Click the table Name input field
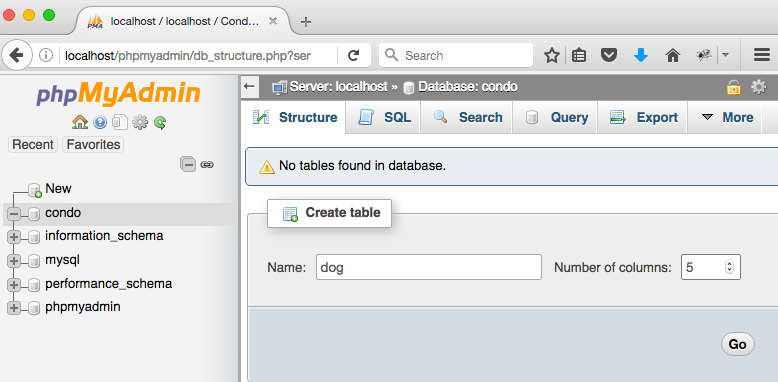Screen dimensions: 778x382 pyautogui.click(x=429, y=267)
